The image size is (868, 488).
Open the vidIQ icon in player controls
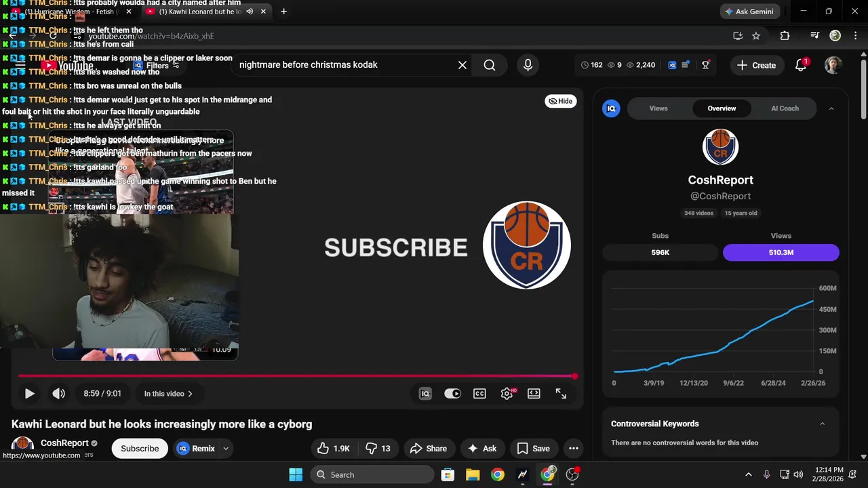pos(425,393)
